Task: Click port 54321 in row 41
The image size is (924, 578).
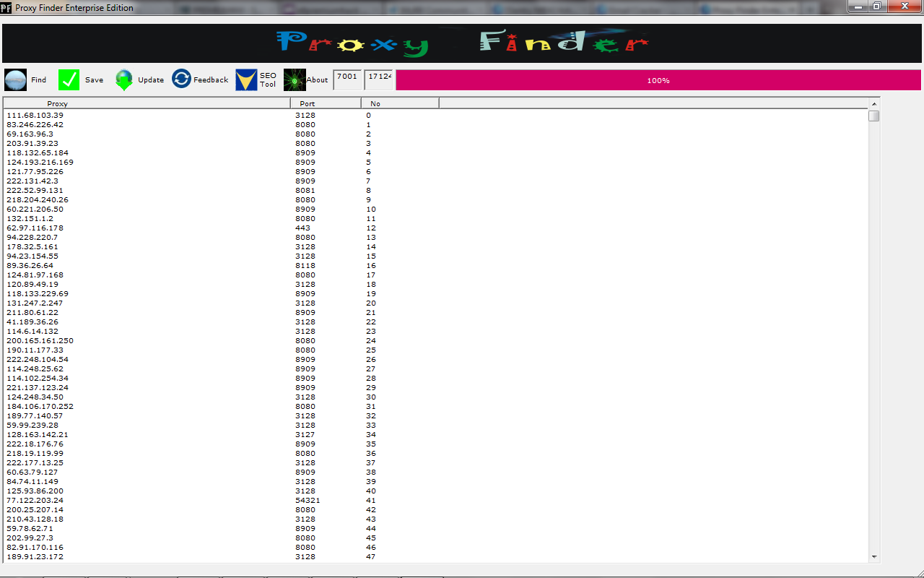Action: [x=308, y=500]
